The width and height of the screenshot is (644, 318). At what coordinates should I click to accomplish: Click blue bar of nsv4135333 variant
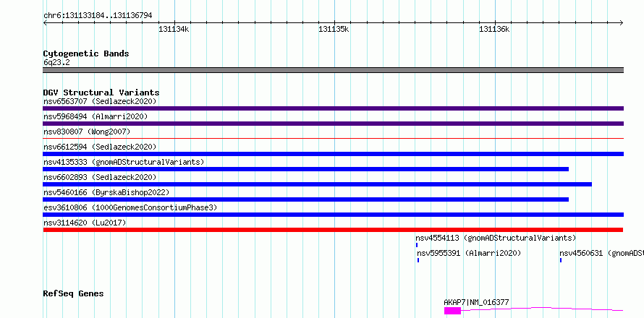(305, 169)
